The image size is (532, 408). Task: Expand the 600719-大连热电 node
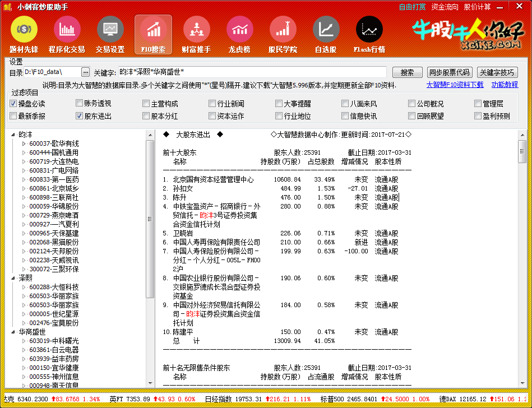(24, 162)
